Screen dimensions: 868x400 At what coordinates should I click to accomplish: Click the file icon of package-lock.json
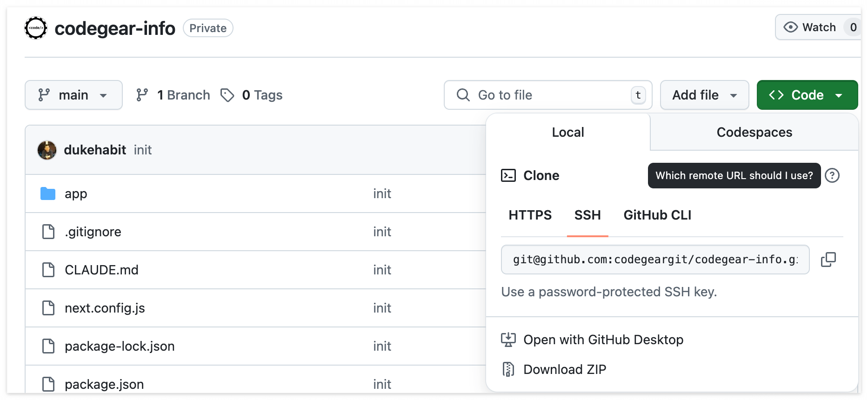click(x=48, y=346)
